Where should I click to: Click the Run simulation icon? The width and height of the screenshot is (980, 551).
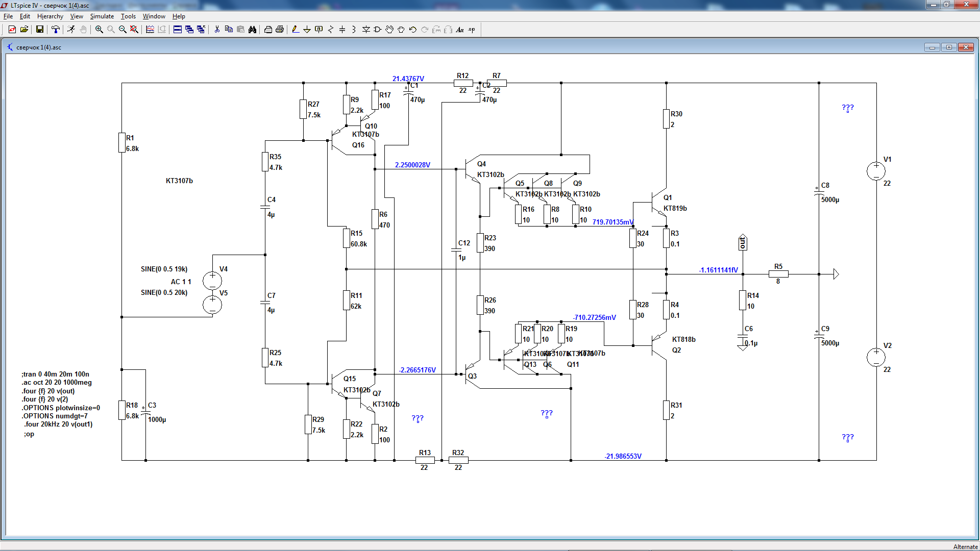click(71, 30)
